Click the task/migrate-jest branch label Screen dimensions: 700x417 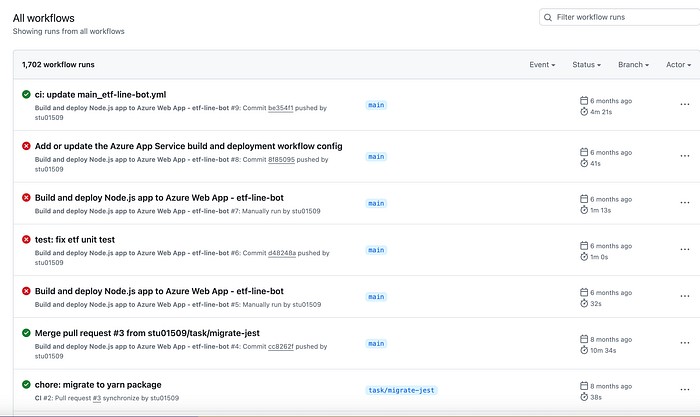[401, 390]
